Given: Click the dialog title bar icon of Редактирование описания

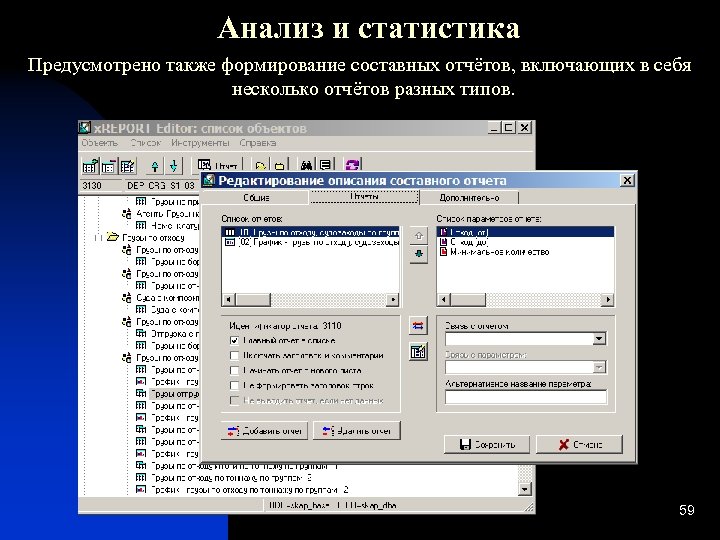Looking at the screenshot, I should (x=209, y=180).
